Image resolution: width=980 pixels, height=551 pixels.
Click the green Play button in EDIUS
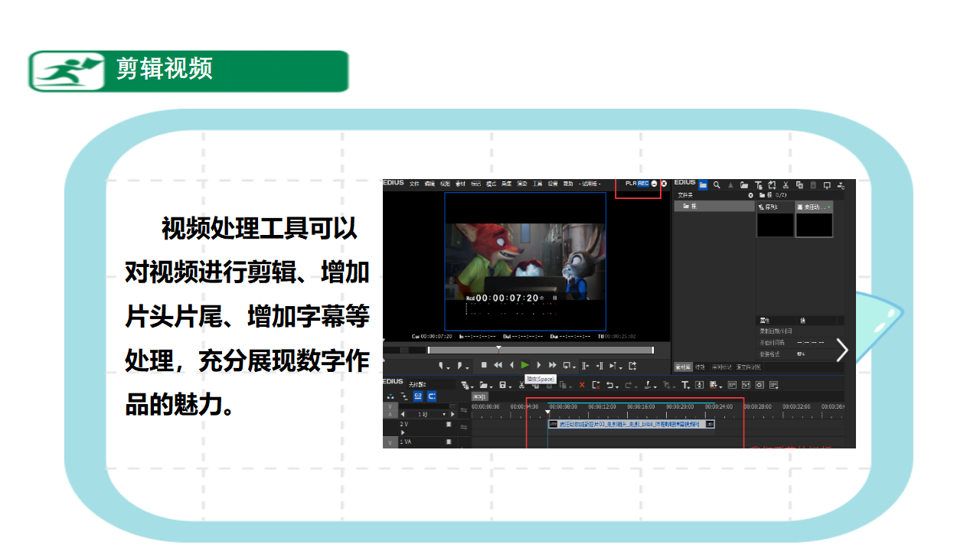point(525,365)
